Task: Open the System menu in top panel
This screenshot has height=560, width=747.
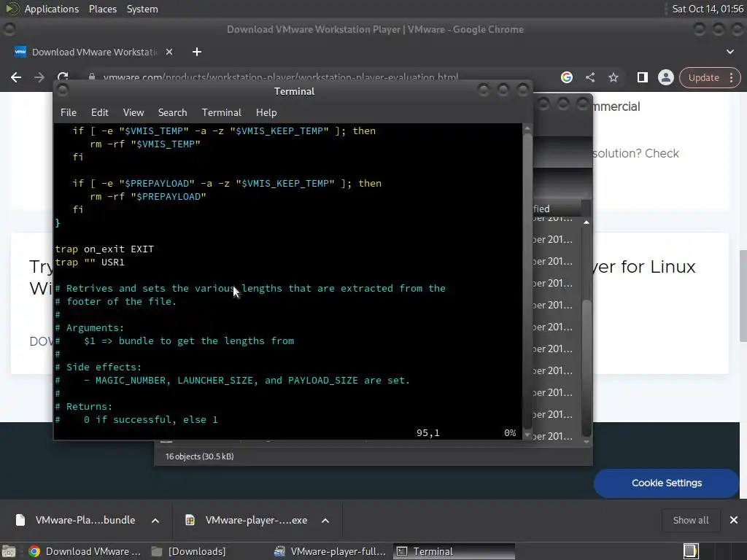Action: (142, 9)
